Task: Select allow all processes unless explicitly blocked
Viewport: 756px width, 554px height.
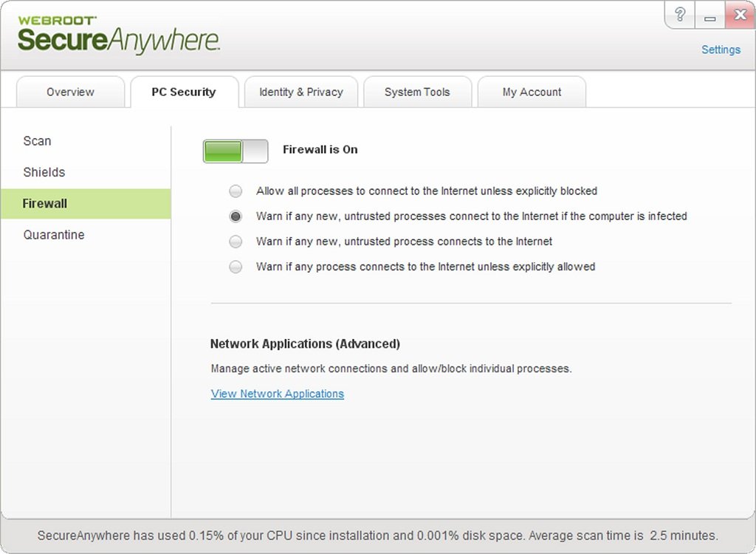Action: click(x=236, y=191)
